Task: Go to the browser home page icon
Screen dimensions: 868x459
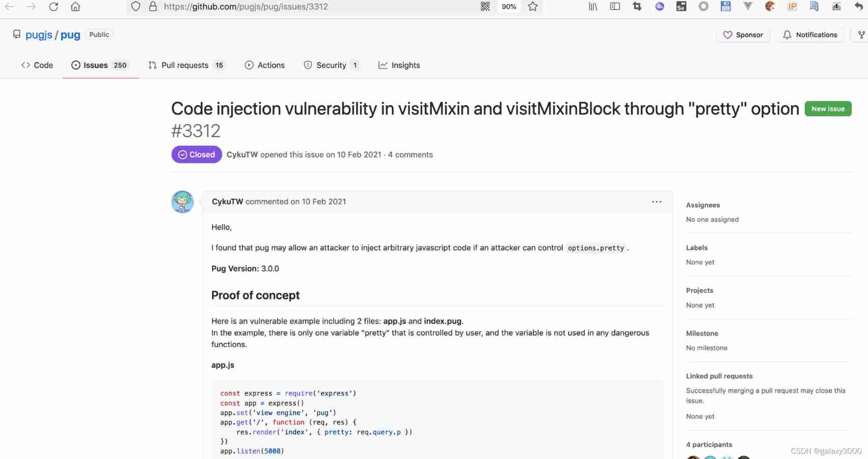Action: pos(75,7)
